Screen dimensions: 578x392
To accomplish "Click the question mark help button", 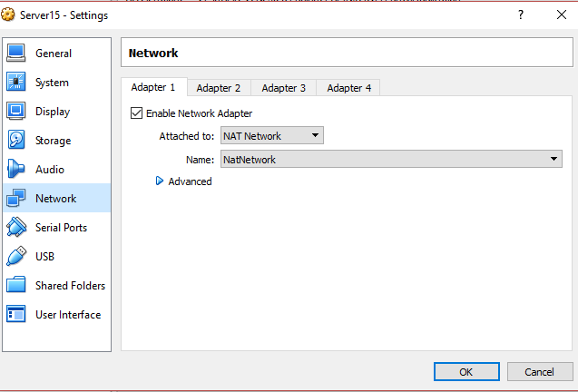I will tap(521, 15).
